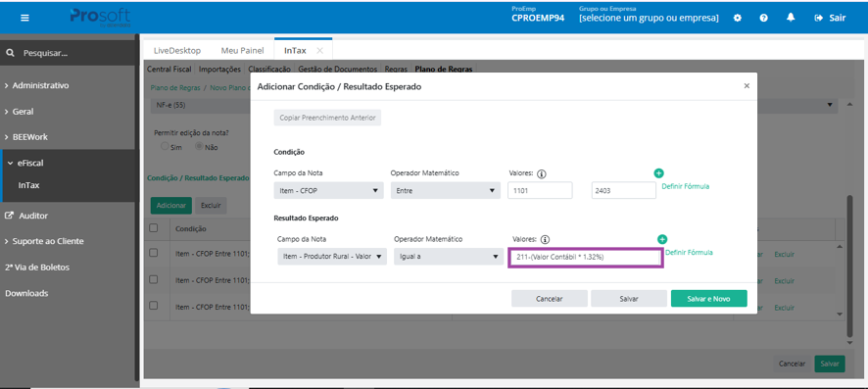
Task: Show notifications via the bell icon
Action: pyautogui.click(x=791, y=18)
